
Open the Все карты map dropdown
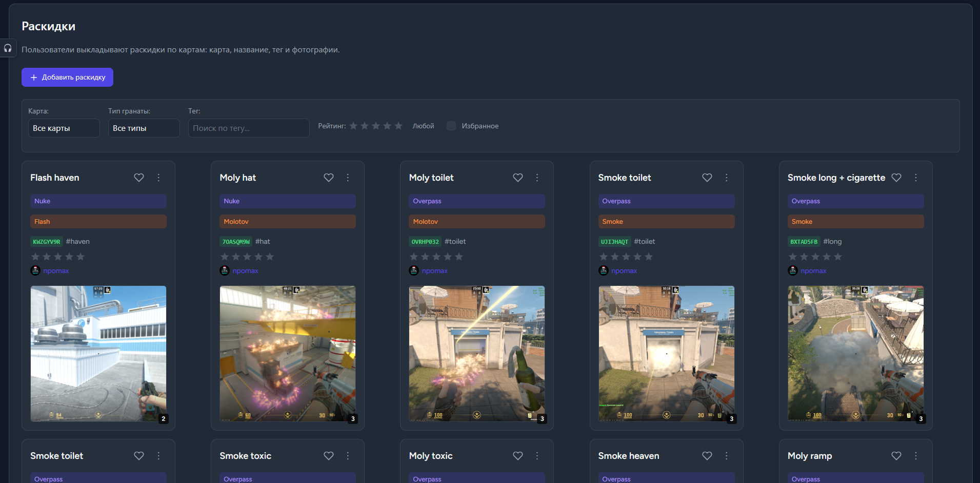tap(64, 128)
